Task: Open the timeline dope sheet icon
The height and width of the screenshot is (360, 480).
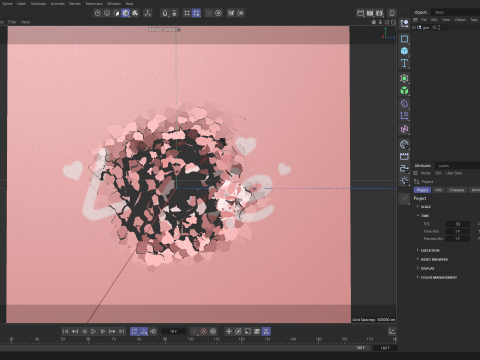Action: point(392,331)
